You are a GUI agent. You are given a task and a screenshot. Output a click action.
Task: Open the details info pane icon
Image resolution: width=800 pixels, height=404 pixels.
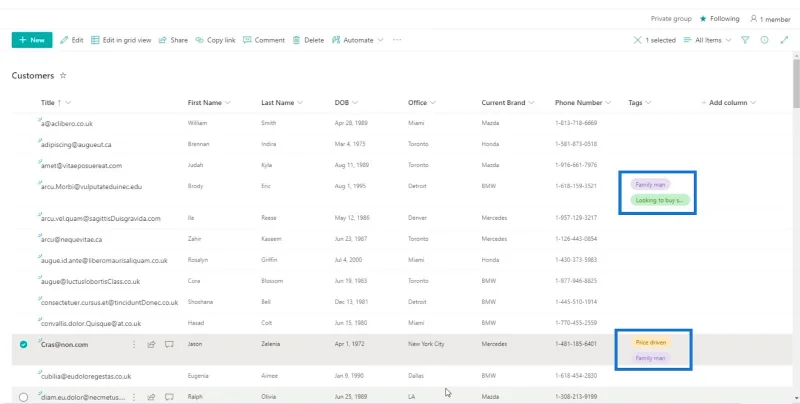click(764, 40)
